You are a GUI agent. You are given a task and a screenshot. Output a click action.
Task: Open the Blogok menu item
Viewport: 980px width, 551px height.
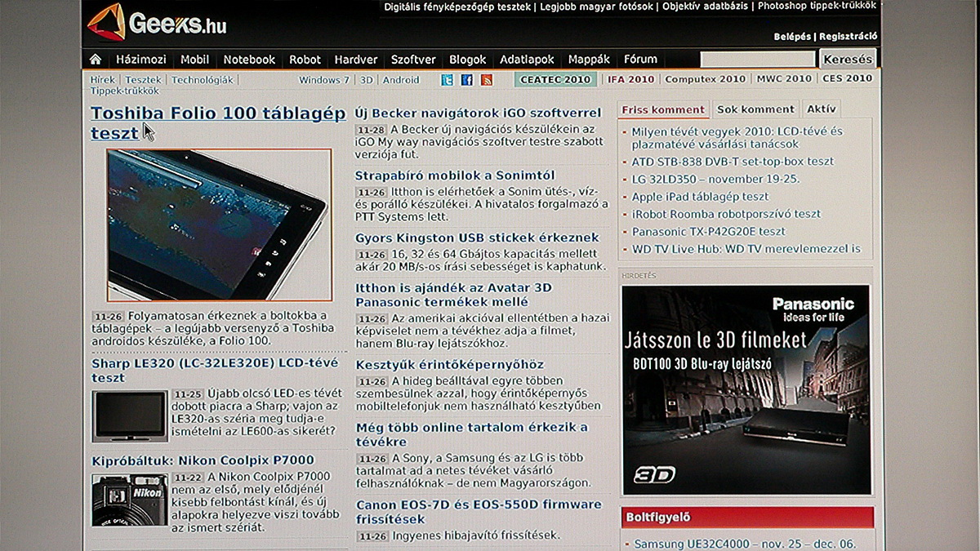pos(468,60)
